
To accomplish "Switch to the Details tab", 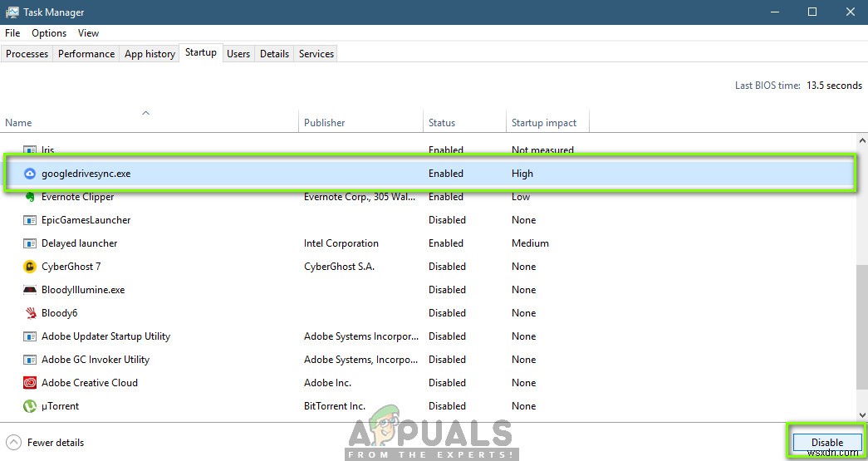I will pyautogui.click(x=275, y=54).
